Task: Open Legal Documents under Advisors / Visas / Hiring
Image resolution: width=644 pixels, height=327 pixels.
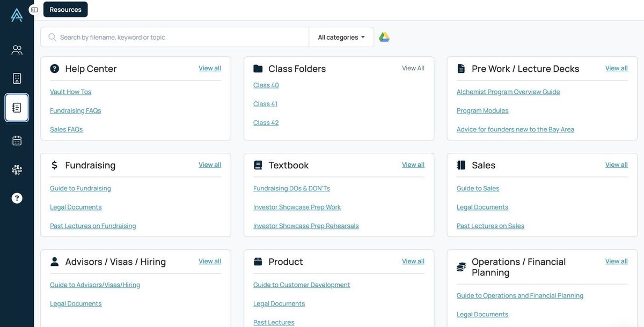Action: point(76,303)
